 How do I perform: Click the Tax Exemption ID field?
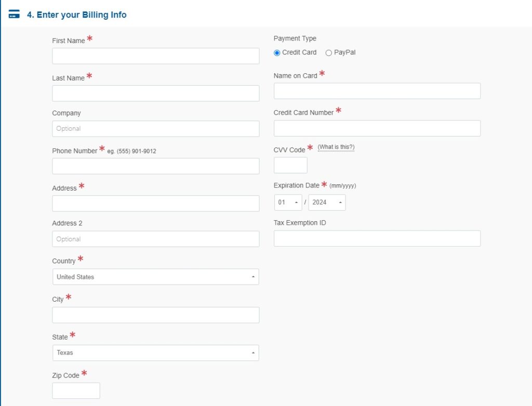click(x=377, y=238)
